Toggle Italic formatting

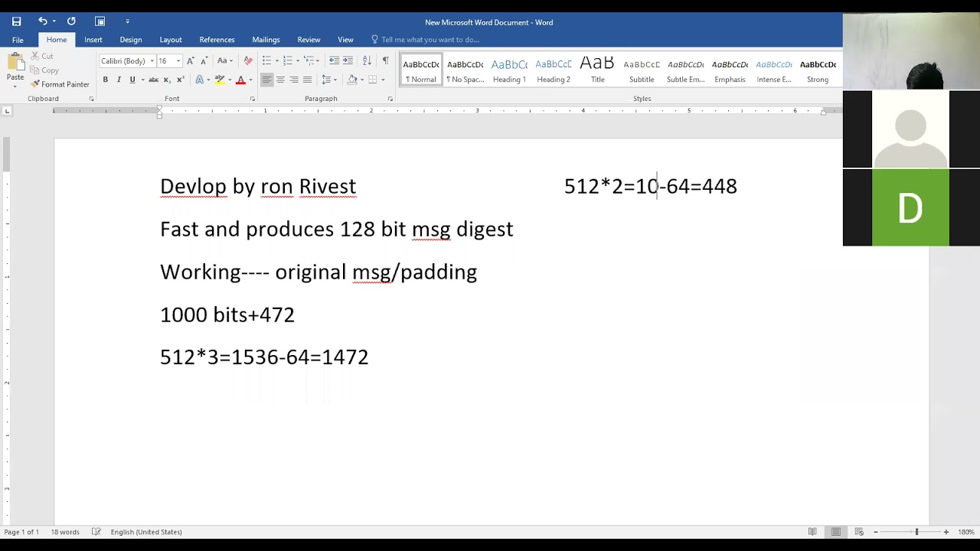tap(119, 80)
